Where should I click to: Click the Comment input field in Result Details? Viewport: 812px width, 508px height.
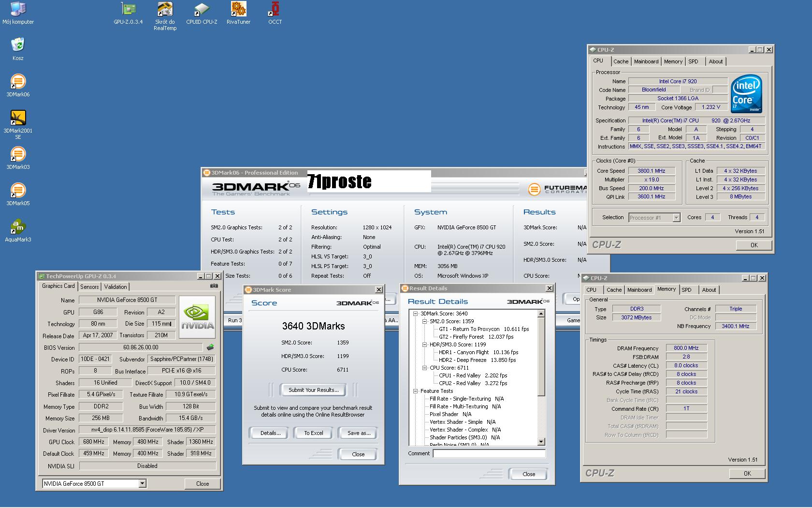[489, 453]
